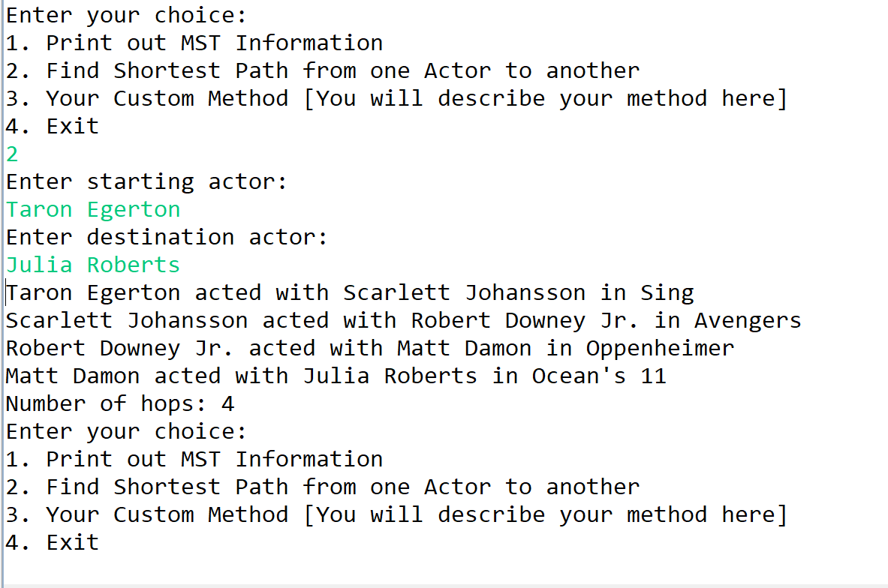Click the green input '2'
Viewport: 888px width, 588px height.
point(12,154)
